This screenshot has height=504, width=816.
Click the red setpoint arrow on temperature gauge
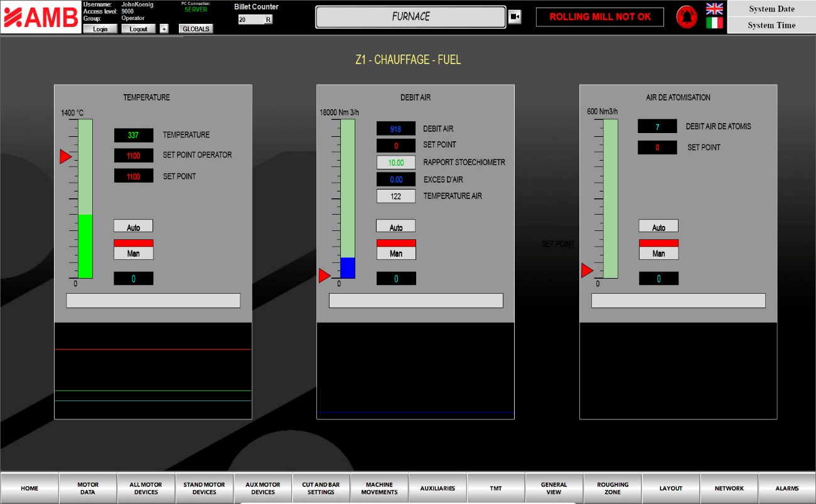(65, 156)
